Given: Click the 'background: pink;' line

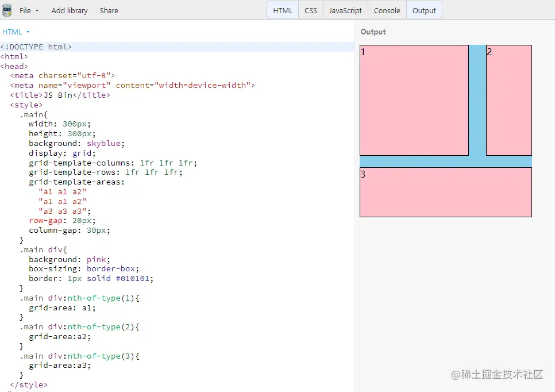Looking at the screenshot, I should 70,260.
